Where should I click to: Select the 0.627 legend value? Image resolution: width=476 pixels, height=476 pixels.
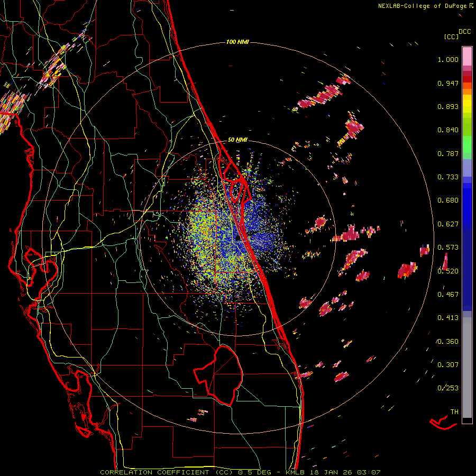point(448,224)
